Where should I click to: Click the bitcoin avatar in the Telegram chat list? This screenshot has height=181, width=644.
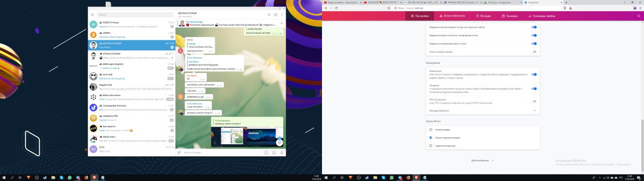pos(94,35)
